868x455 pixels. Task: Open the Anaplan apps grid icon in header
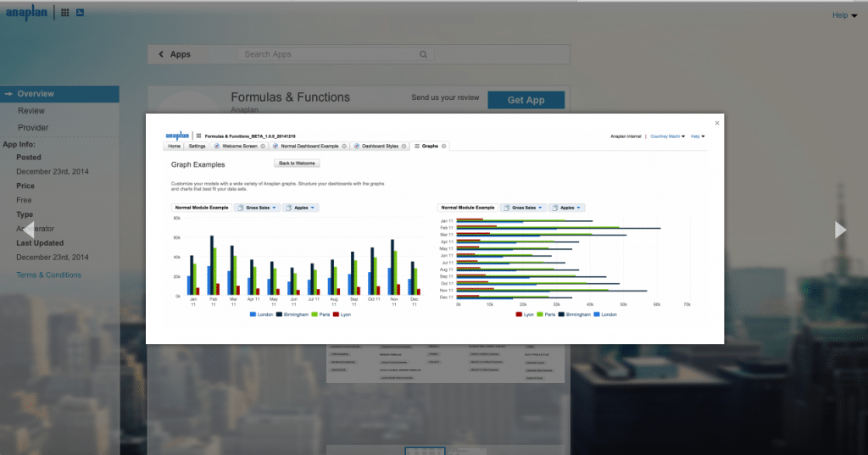click(64, 12)
